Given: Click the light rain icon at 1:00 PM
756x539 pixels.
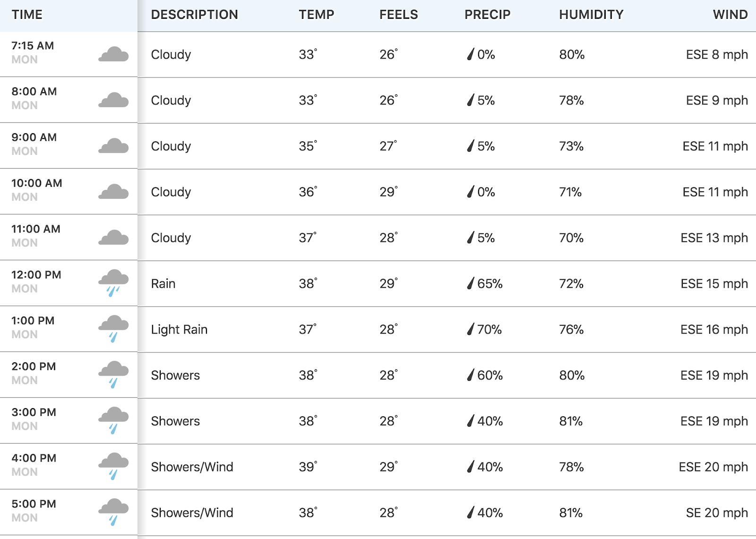Looking at the screenshot, I should [x=113, y=329].
